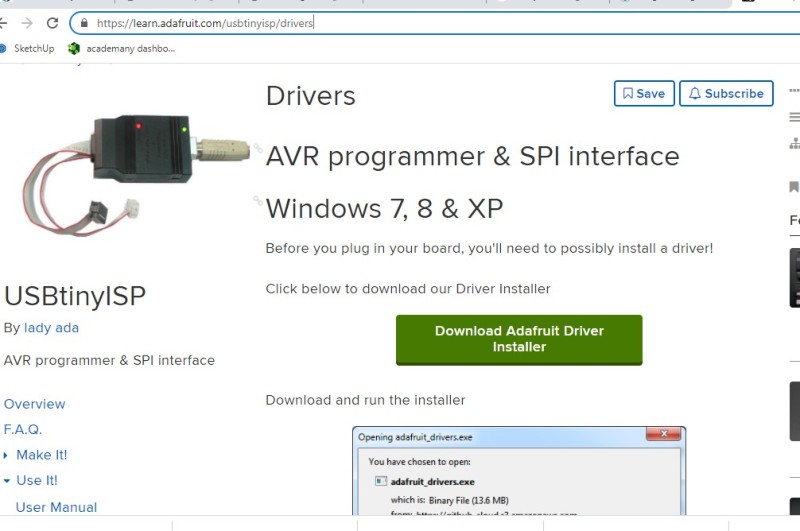
Task: Open the academany dashboard bookmark
Action: [x=121, y=48]
